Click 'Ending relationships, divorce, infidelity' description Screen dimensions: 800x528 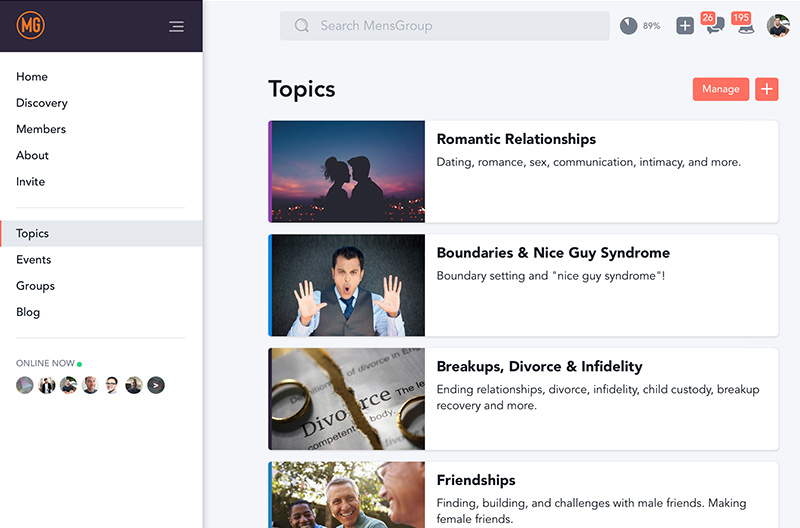pyautogui.click(x=598, y=397)
